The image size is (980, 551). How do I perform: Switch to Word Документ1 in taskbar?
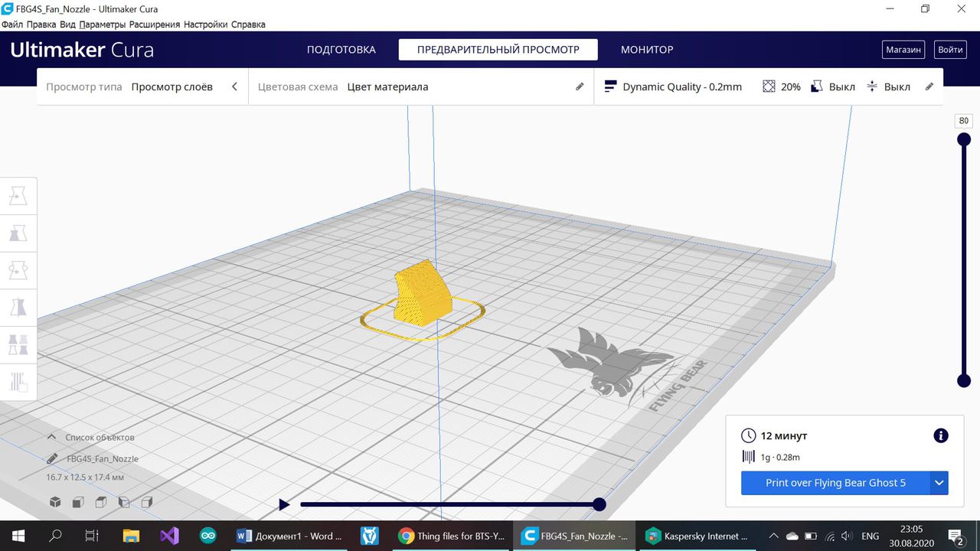(290, 536)
